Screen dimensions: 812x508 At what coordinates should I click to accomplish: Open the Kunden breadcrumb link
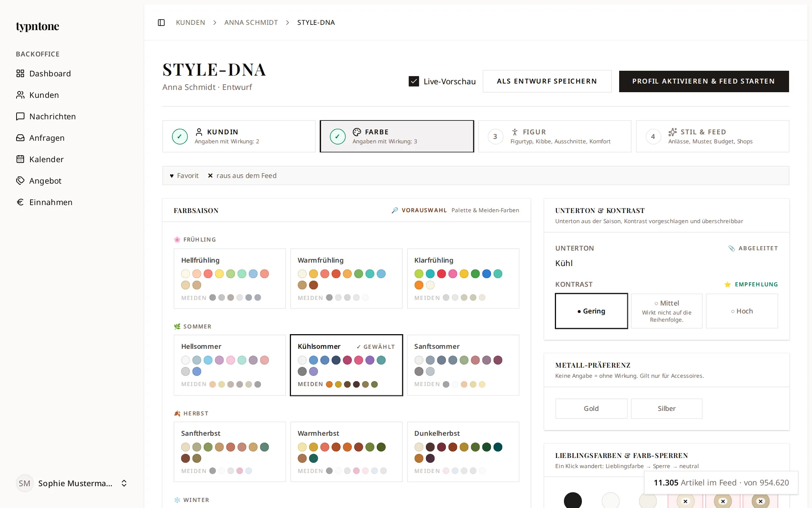coord(191,23)
